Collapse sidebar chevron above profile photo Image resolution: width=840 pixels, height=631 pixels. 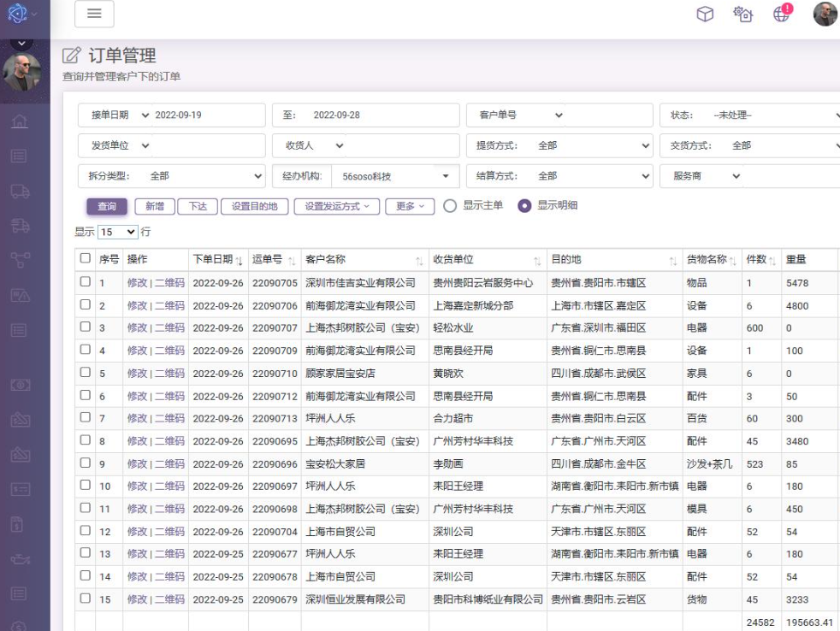pyautogui.click(x=21, y=43)
